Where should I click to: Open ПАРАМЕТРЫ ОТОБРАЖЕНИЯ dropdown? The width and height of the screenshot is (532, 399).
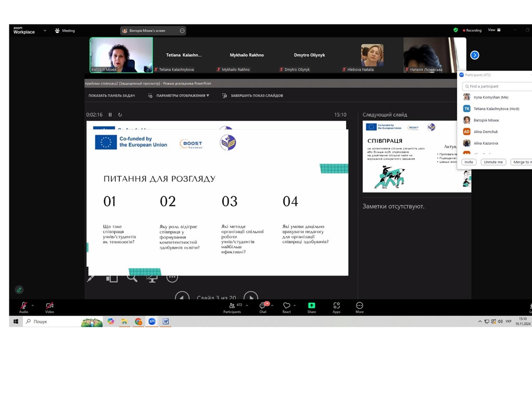(x=179, y=96)
